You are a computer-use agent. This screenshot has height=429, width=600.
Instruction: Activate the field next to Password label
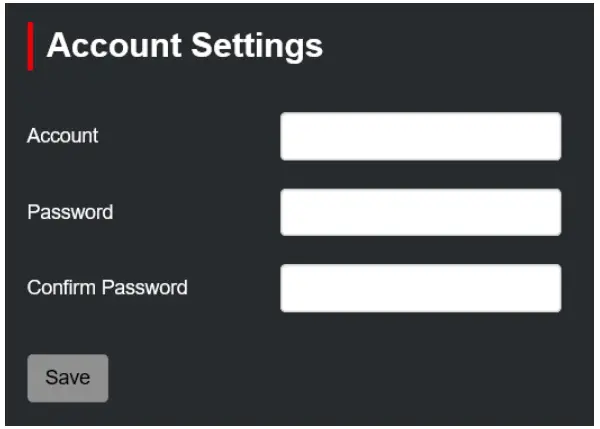[x=420, y=212]
